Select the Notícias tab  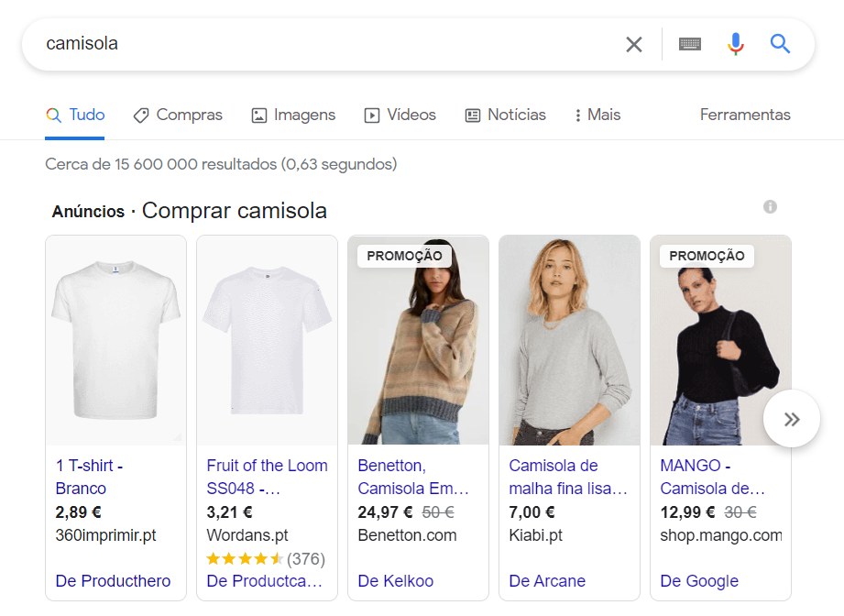(x=505, y=115)
